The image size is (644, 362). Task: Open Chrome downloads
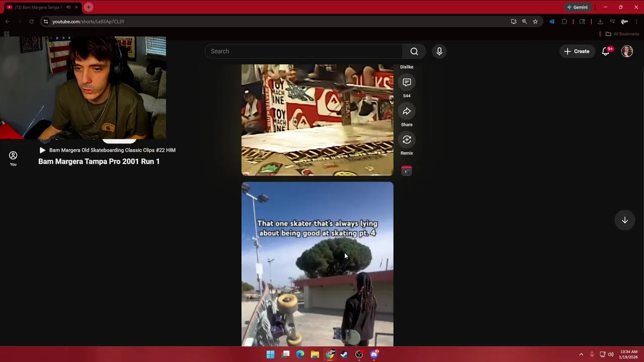tap(600, 22)
